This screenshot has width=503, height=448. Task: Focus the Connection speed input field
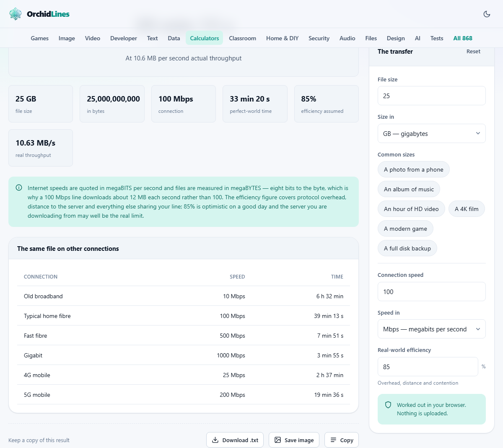pos(431,292)
